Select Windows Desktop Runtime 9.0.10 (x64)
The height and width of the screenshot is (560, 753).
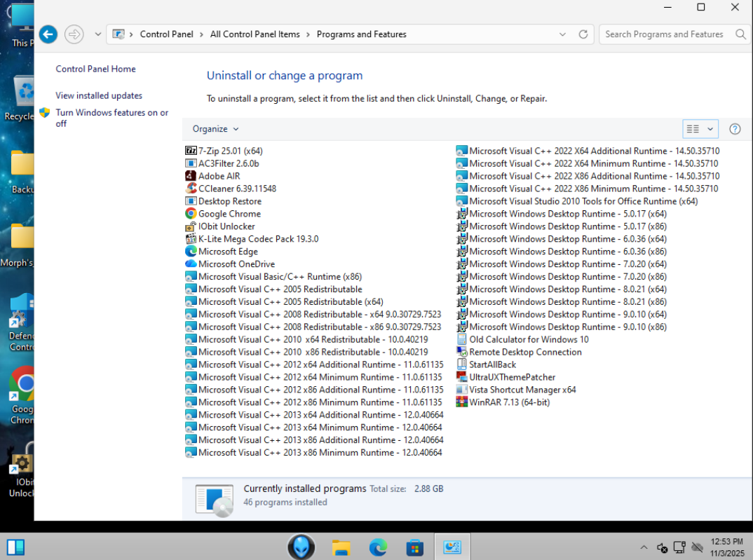[x=562, y=314]
